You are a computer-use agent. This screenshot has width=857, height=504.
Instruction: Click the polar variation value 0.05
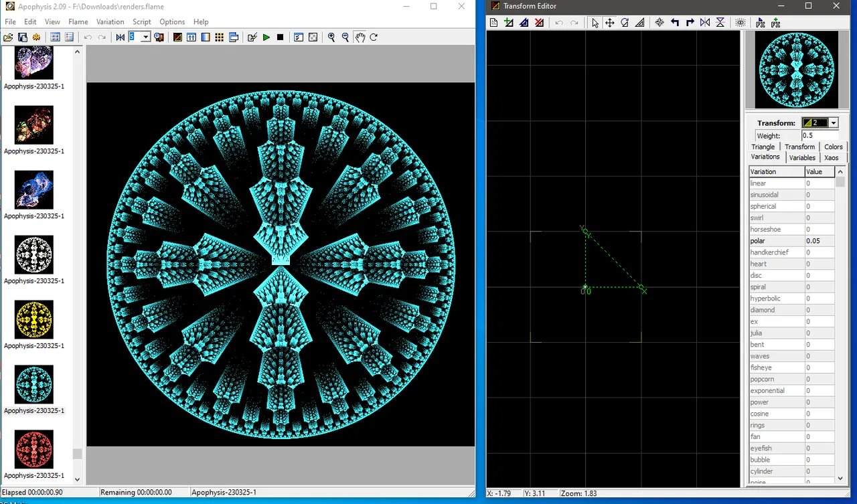point(820,241)
